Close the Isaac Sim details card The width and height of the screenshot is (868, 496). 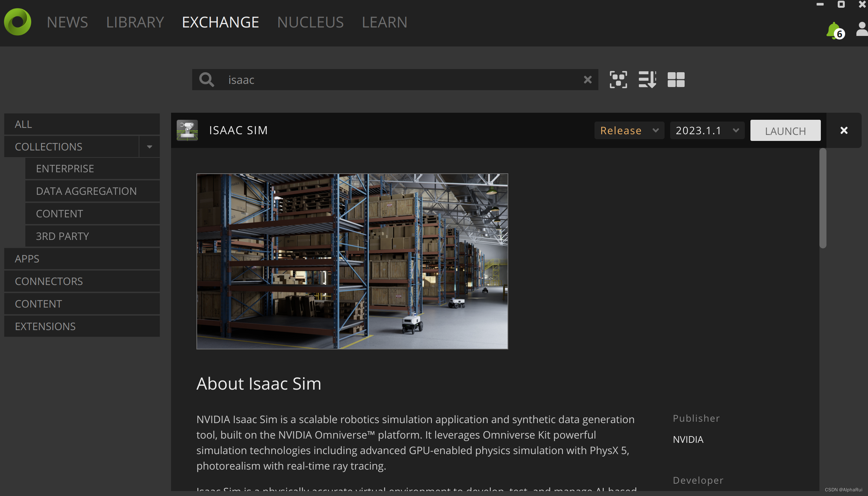coord(844,130)
